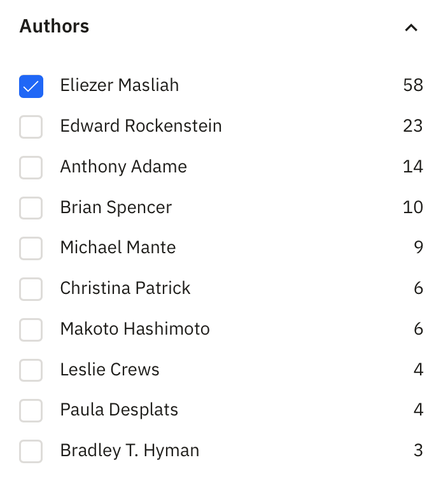This screenshot has width=448, height=481.
Task: Tick the Anthony Adame checkbox
Action: click(31, 167)
